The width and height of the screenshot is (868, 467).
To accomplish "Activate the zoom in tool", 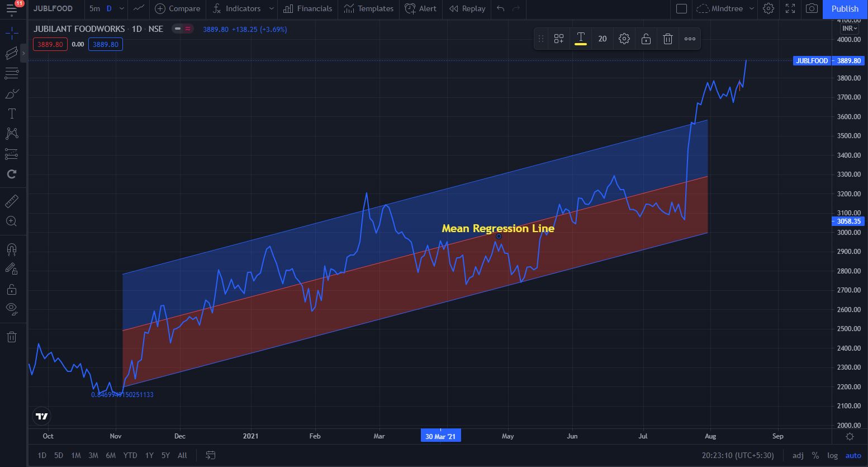I will pos(12,221).
